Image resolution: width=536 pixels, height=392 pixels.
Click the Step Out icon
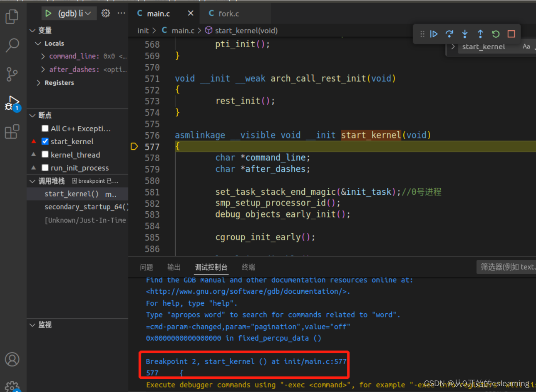click(480, 34)
